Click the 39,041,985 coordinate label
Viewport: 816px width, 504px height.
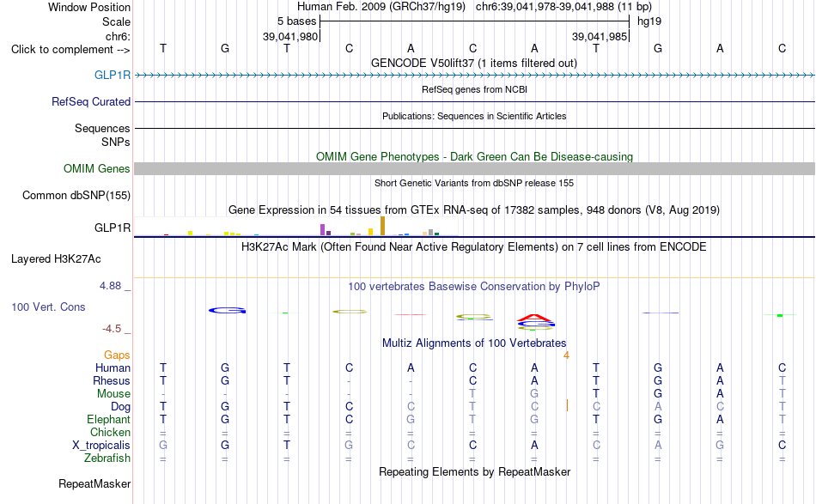600,36
